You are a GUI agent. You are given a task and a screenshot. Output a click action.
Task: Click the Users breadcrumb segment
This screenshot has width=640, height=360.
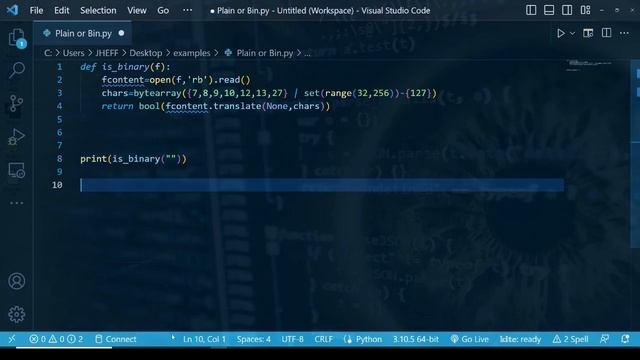pos(73,53)
